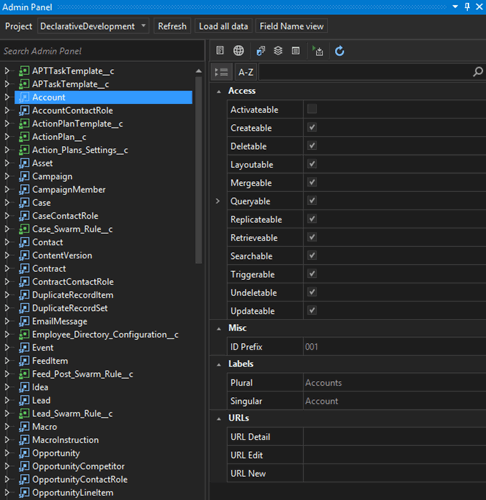Select ContentVersion in the object tree
The height and width of the screenshot is (500, 486).
point(62,255)
